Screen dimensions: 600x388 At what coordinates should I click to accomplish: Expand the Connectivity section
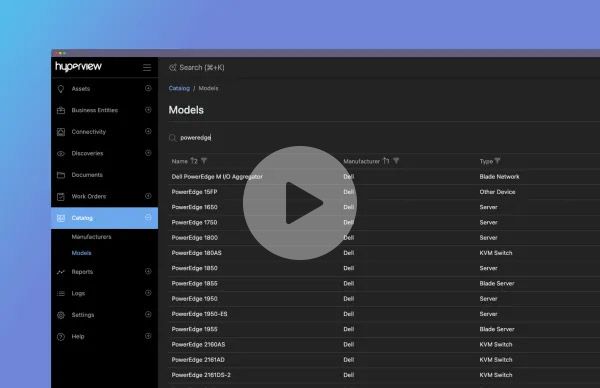pos(148,131)
